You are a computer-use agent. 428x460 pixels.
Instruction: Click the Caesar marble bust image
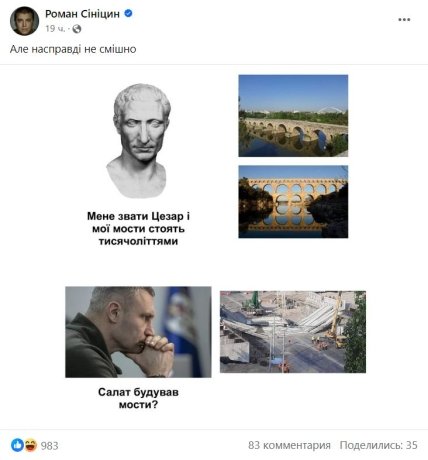click(x=139, y=141)
